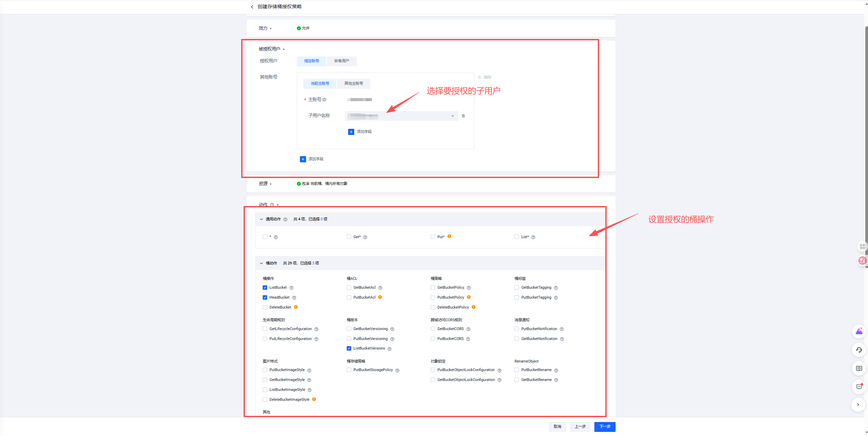Collapse the 桶动作 section
Screen dimensions: 868x436
(261, 263)
